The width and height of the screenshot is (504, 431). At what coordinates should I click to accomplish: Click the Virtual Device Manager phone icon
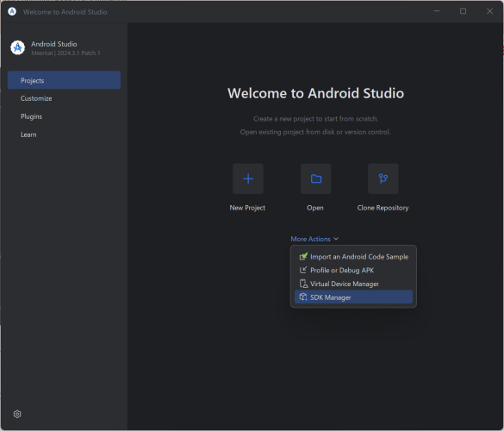303,284
